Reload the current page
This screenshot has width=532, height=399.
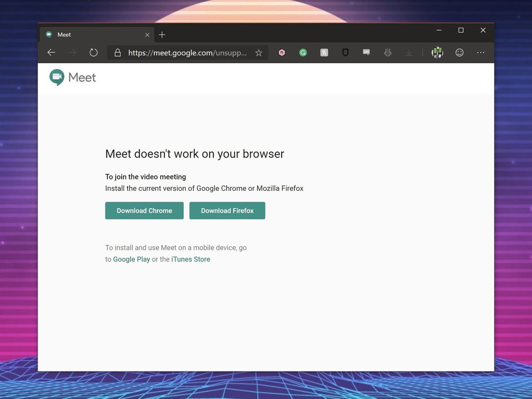(94, 52)
